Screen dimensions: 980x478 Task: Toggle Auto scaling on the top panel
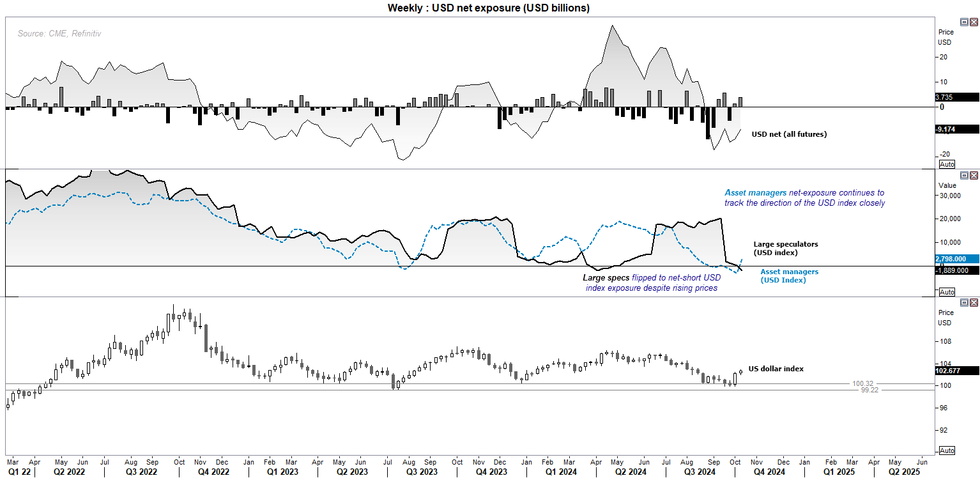click(947, 164)
